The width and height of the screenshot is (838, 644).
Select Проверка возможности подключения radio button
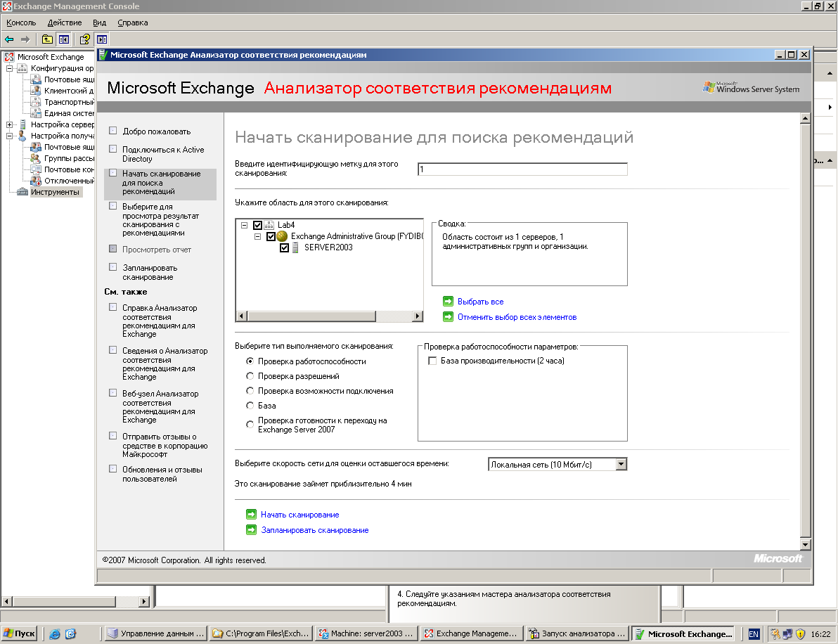[x=250, y=391]
